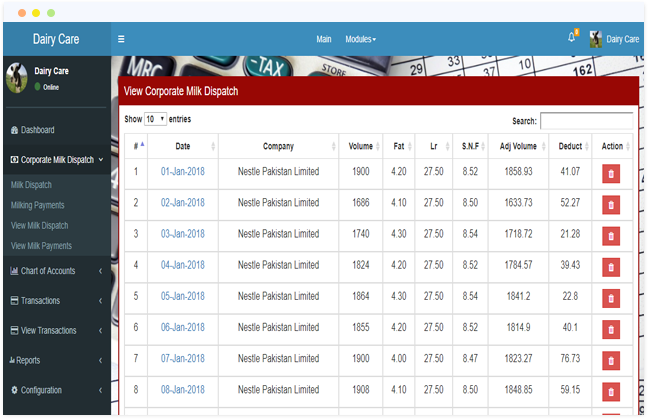
Task: Sort the table by Adj Volume column
Action: coord(518,146)
